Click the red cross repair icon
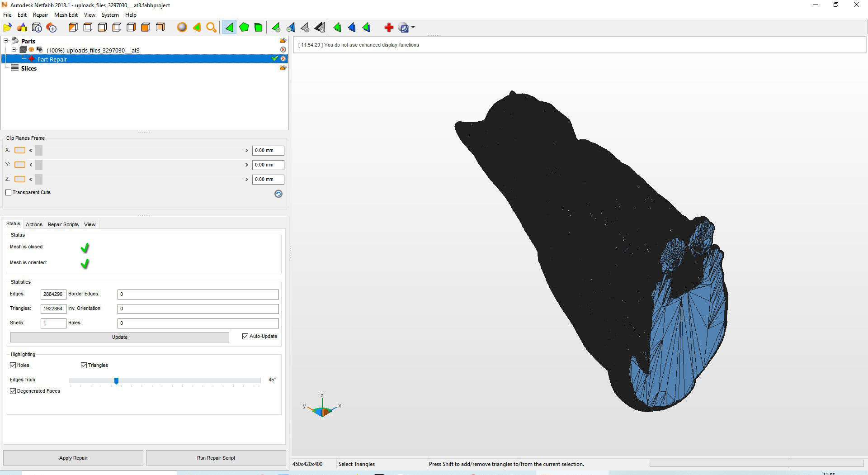The image size is (868, 475). (x=389, y=28)
